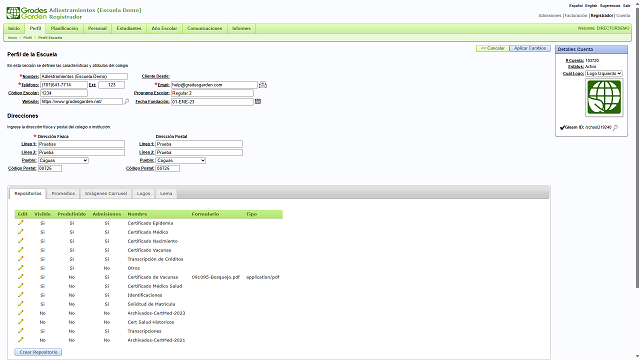The image size is (640, 360).
Task: Open the Personal menu
Action: point(97,28)
